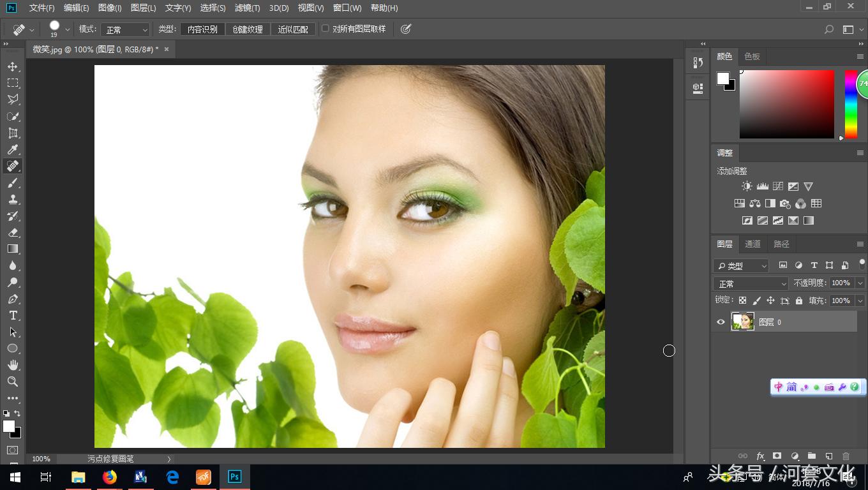
Task: Activate the 内容识别 option button
Action: point(202,29)
